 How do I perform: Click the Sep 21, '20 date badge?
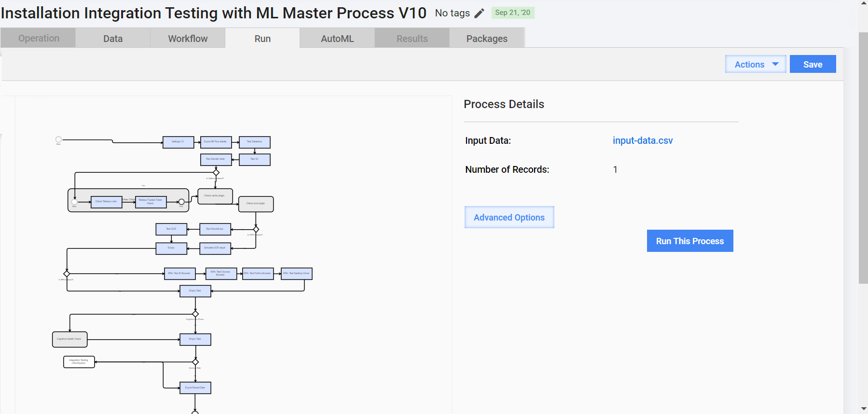pyautogui.click(x=512, y=13)
